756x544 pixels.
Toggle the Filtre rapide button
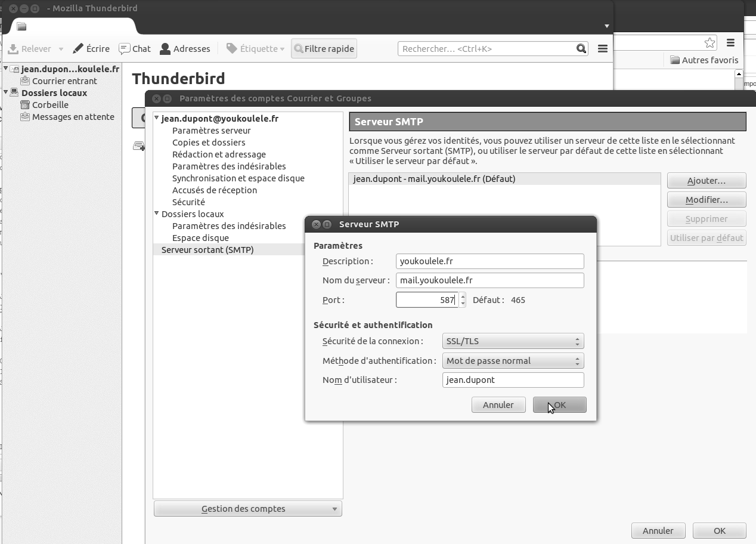pos(324,49)
